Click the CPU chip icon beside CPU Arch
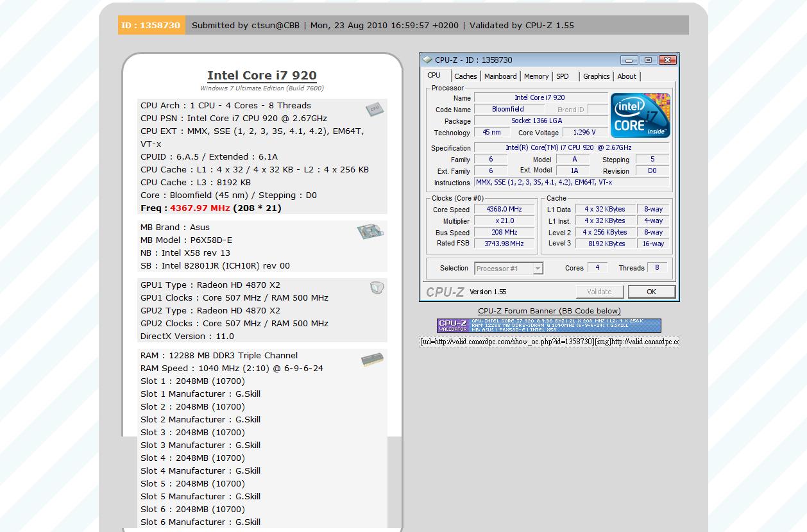Screen dimensions: 807x532 click(375, 110)
